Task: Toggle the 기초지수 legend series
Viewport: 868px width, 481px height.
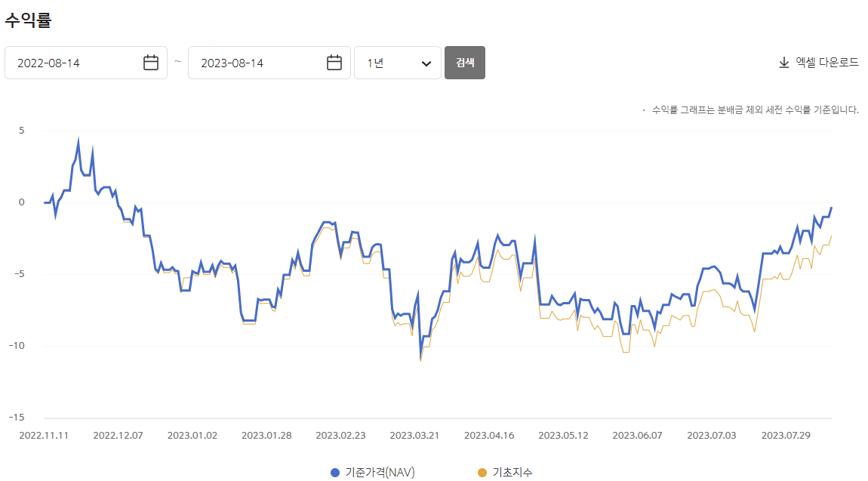Action: (505, 472)
